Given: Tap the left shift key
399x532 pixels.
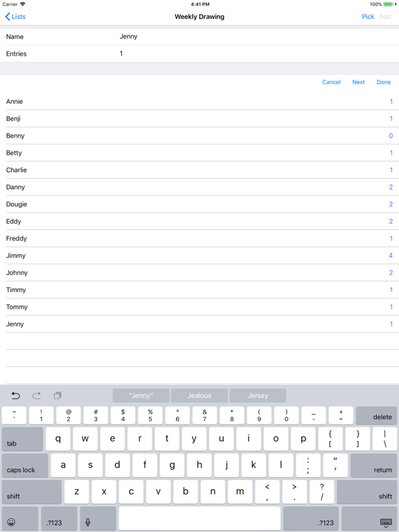Looking at the screenshot, I should coord(32,492).
